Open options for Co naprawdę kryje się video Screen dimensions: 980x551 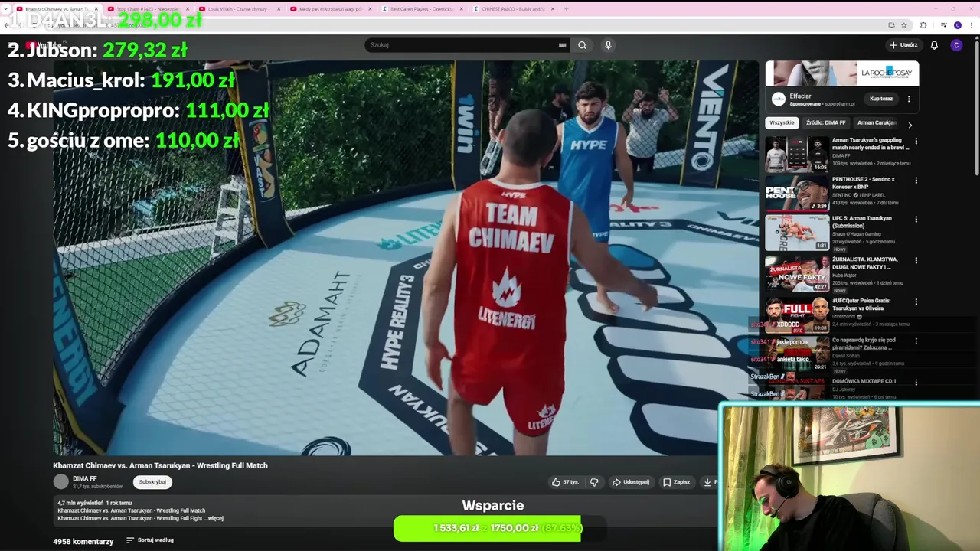(x=916, y=341)
